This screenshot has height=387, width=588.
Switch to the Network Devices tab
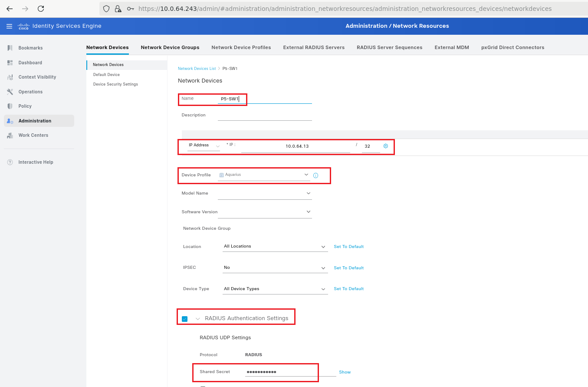coord(107,47)
